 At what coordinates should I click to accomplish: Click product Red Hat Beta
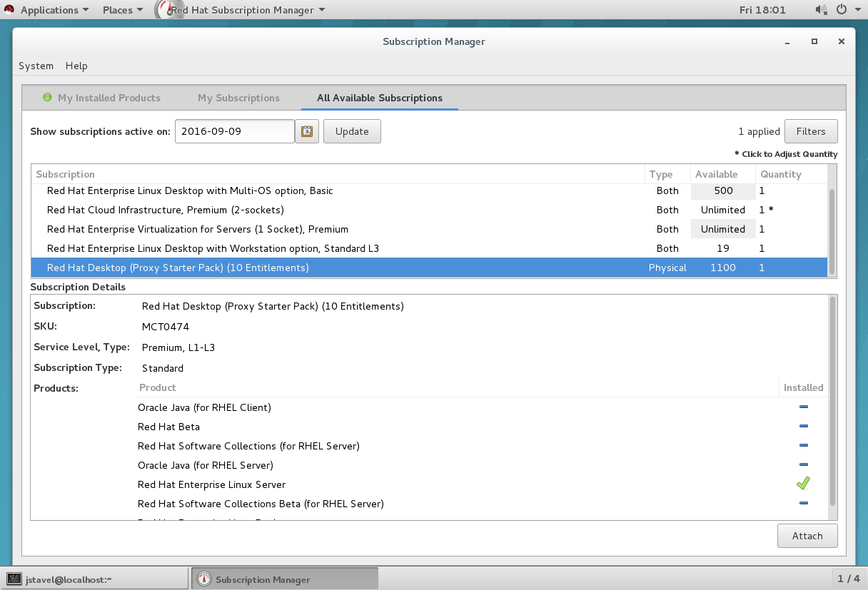click(x=168, y=427)
